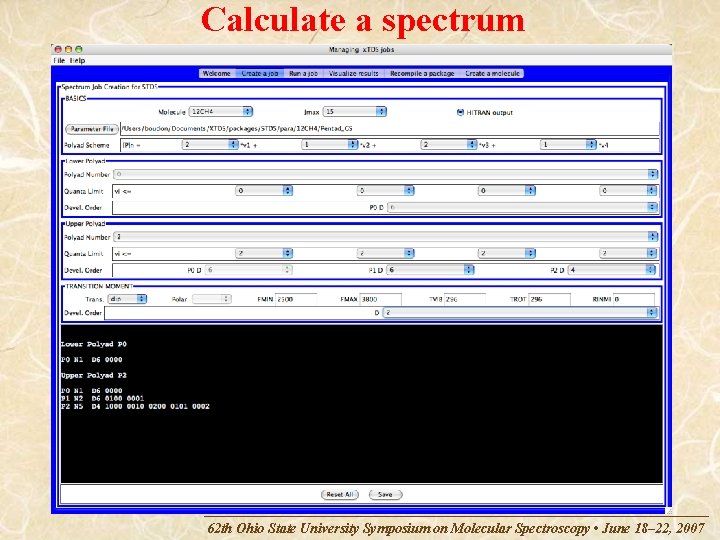This screenshot has width=720, height=540.
Task: Open the v4 polyad scheme coefficient dropdown
Action: [x=568, y=145]
